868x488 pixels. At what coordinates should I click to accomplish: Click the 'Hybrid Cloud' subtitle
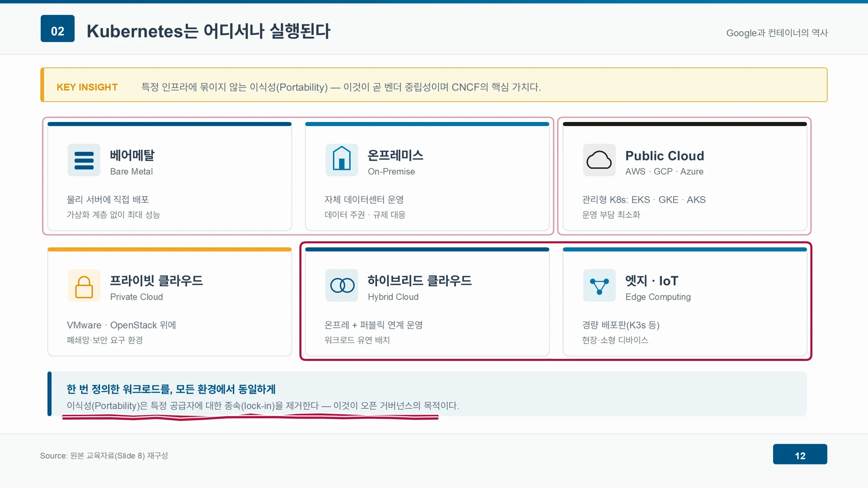coord(393,297)
